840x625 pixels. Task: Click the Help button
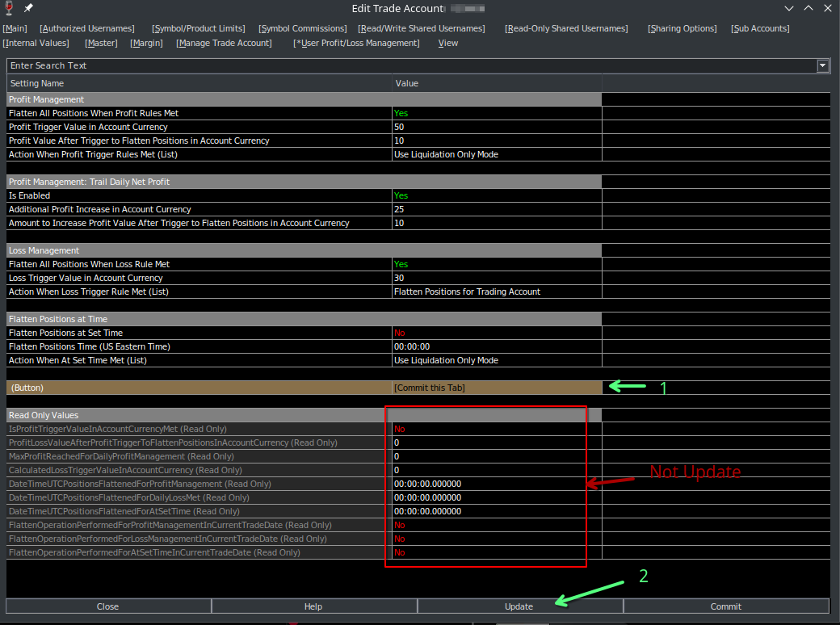313,606
